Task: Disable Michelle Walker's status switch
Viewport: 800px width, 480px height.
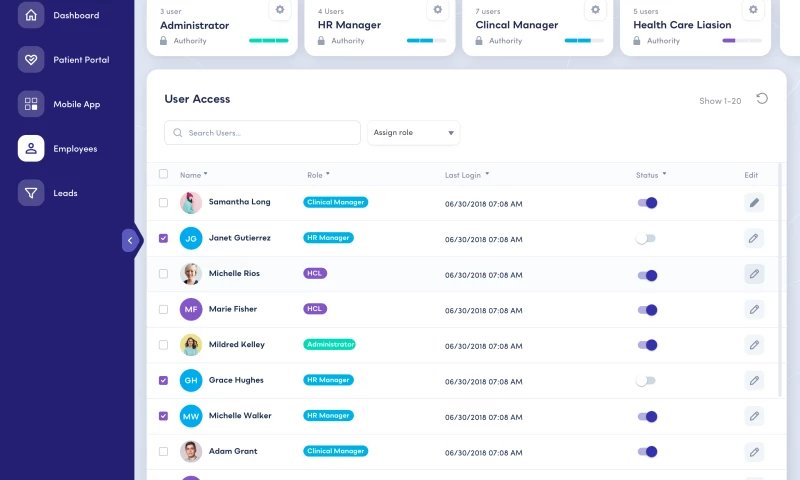Action: (x=647, y=417)
